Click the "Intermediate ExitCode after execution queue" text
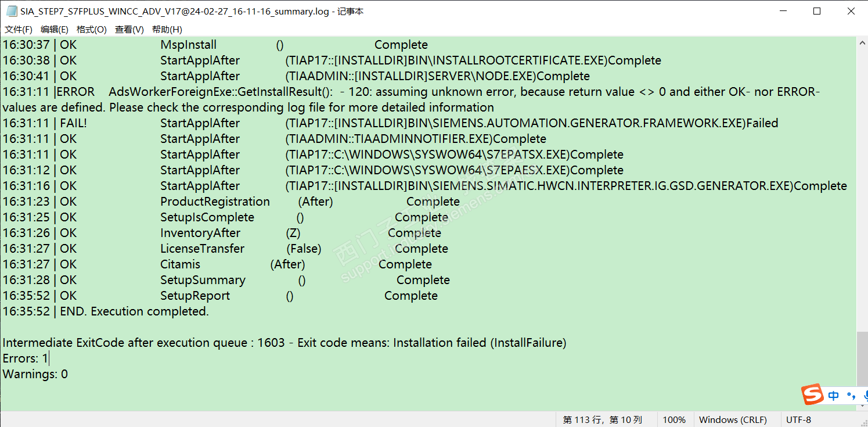The height and width of the screenshot is (427, 868). 125,343
